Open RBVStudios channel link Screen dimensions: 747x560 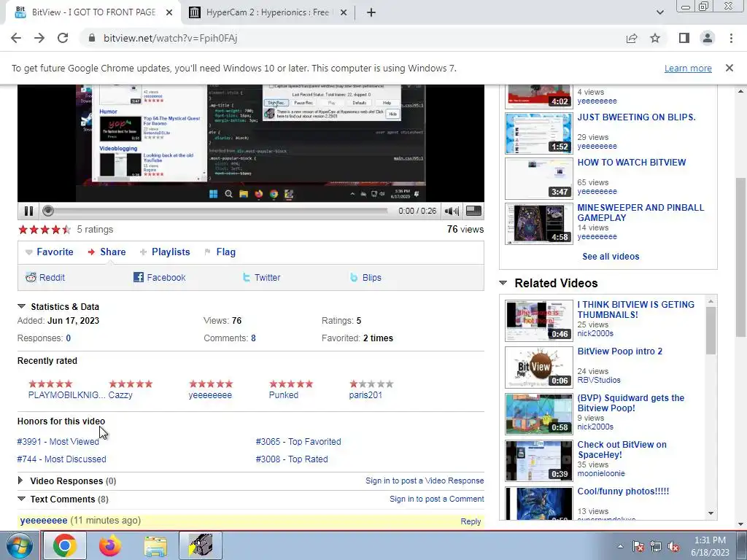[599, 380]
